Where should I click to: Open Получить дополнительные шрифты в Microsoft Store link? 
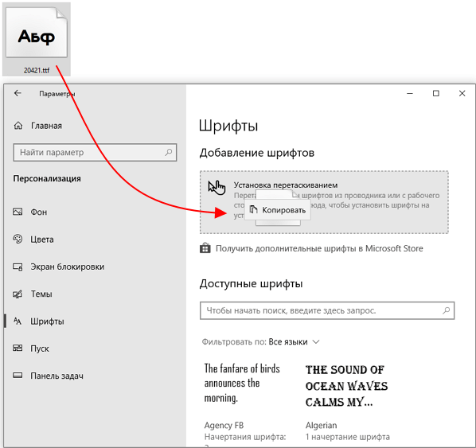coord(319,248)
